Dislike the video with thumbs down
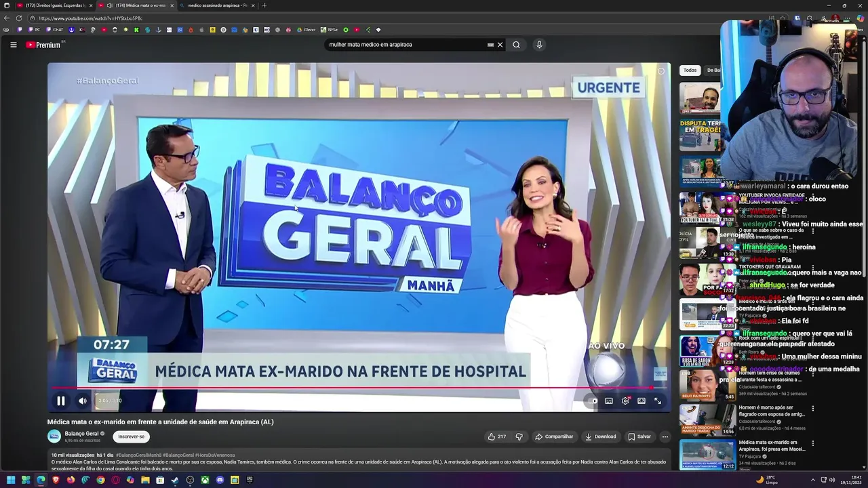868x488 pixels. click(x=519, y=436)
